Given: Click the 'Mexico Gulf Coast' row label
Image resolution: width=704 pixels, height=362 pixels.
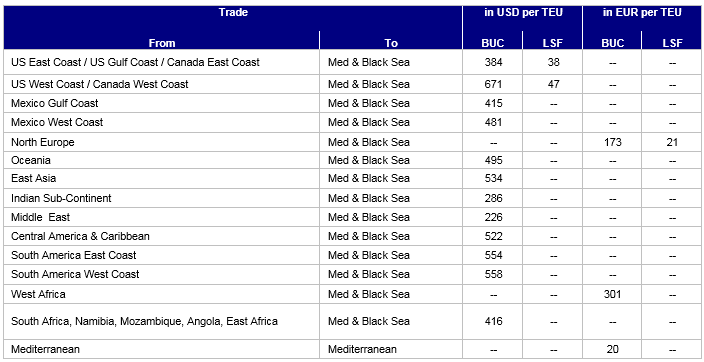Looking at the screenshot, I should click(x=54, y=103).
